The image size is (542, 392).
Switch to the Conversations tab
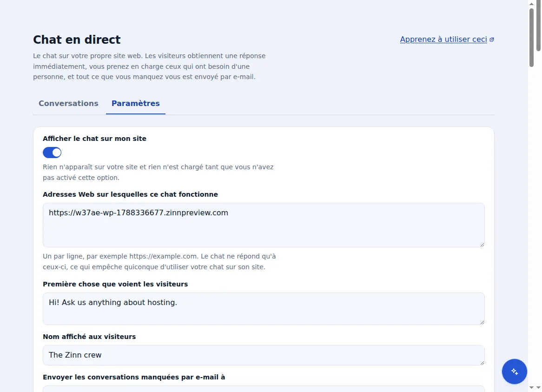point(68,103)
